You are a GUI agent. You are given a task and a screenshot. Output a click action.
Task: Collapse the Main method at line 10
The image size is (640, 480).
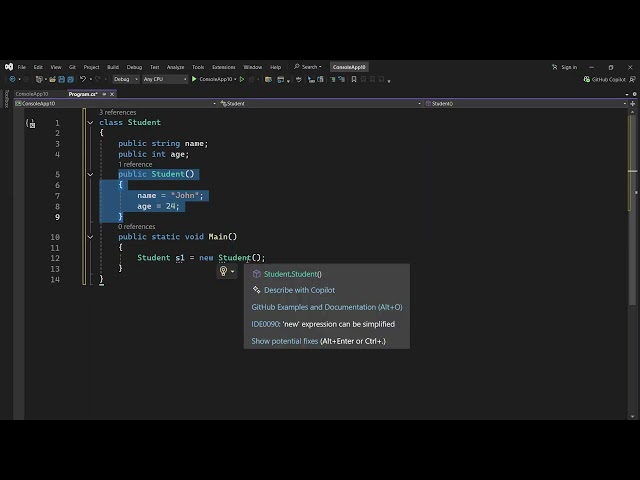[x=90, y=237]
